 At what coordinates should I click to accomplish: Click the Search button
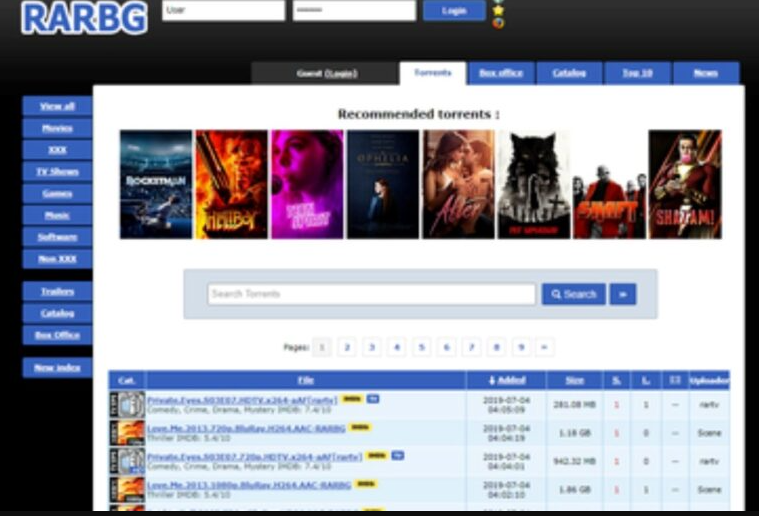click(x=574, y=294)
